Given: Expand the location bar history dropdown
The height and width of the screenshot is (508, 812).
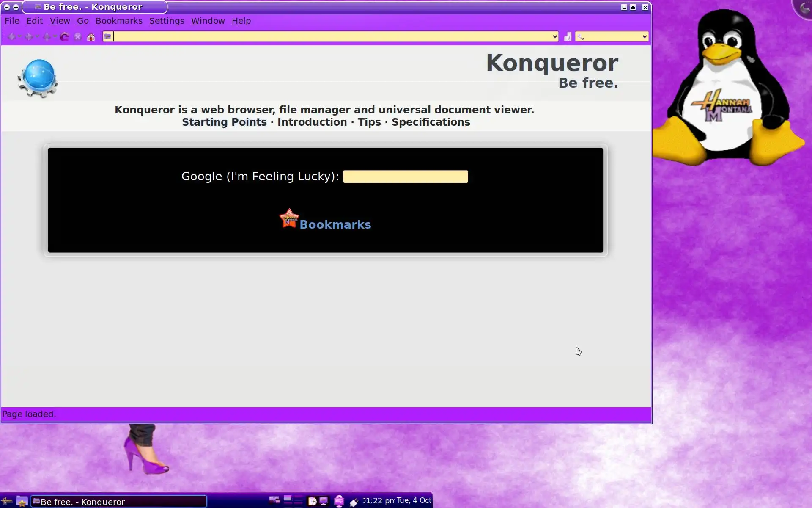Looking at the screenshot, I should (x=555, y=37).
